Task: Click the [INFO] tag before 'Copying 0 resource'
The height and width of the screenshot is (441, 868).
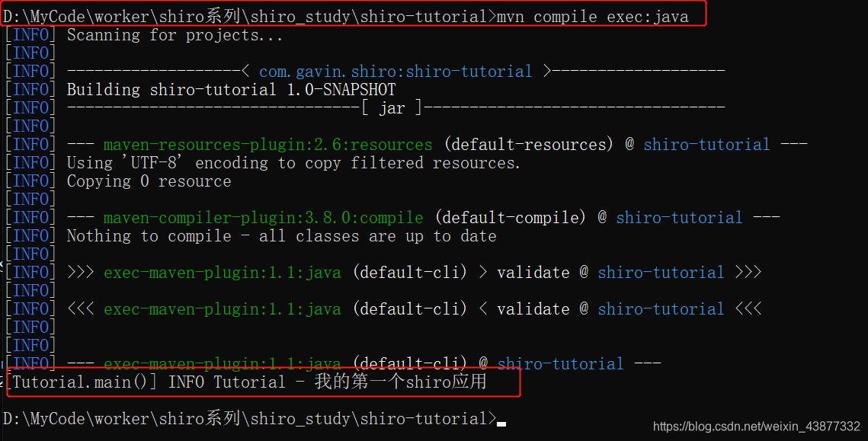Action: coord(31,181)
